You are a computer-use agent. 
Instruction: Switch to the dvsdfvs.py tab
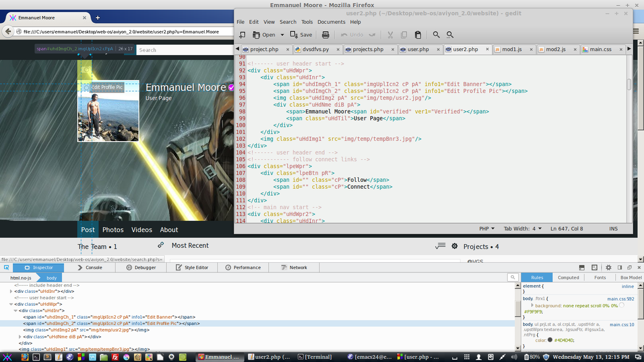point(318,49)
